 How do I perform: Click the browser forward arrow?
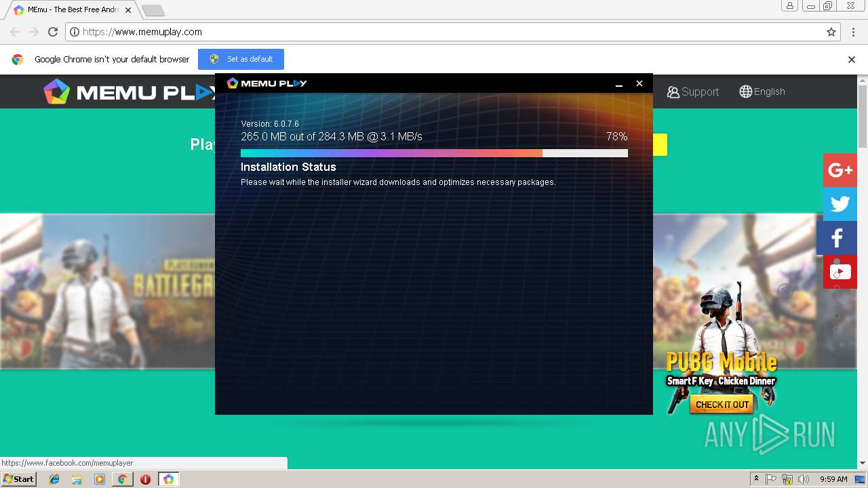coord(34,32)
